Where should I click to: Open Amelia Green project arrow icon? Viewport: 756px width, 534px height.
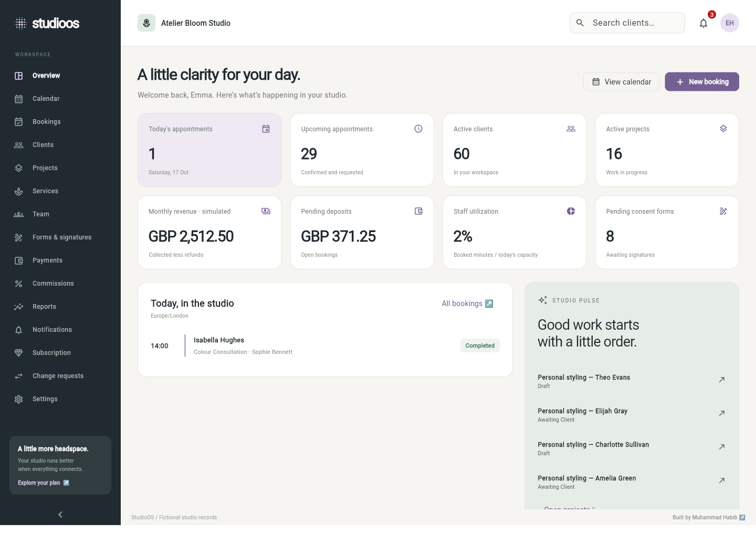click(x=722, y=480)
